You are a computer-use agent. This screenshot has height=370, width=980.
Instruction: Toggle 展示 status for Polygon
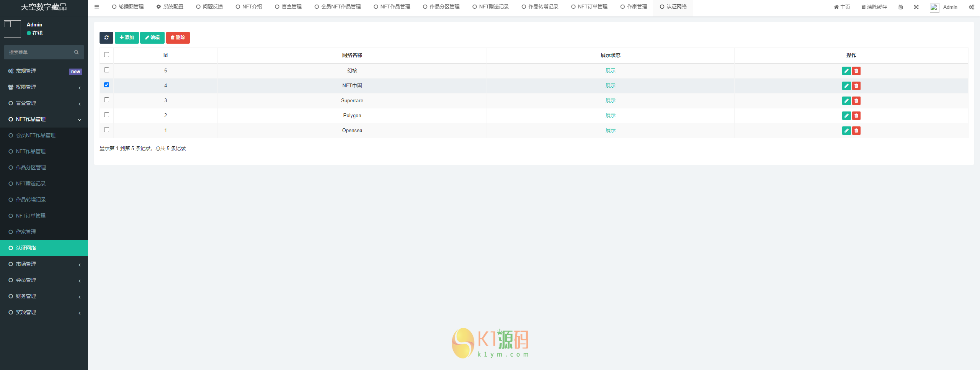(x=611, y=115)
